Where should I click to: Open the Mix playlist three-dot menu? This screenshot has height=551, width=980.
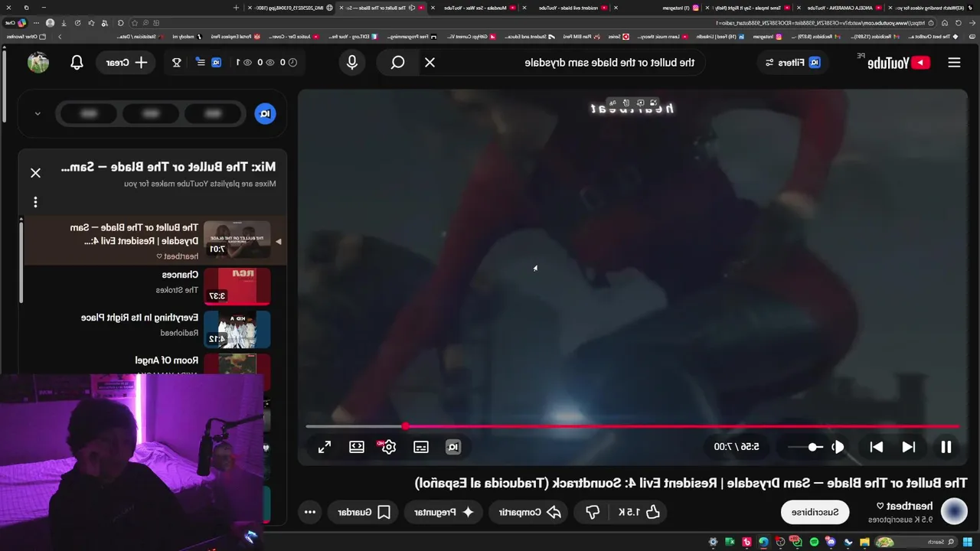point(35,202)
